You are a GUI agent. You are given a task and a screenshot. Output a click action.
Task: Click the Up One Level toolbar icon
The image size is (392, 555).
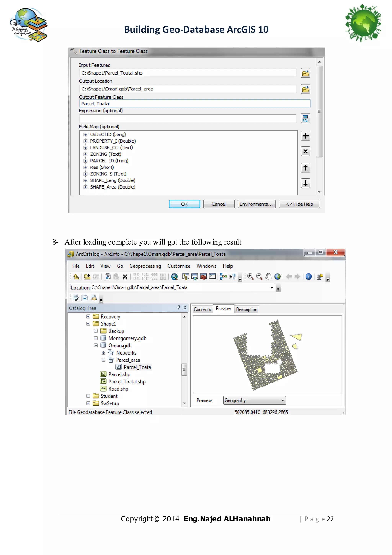click(76, 277)
